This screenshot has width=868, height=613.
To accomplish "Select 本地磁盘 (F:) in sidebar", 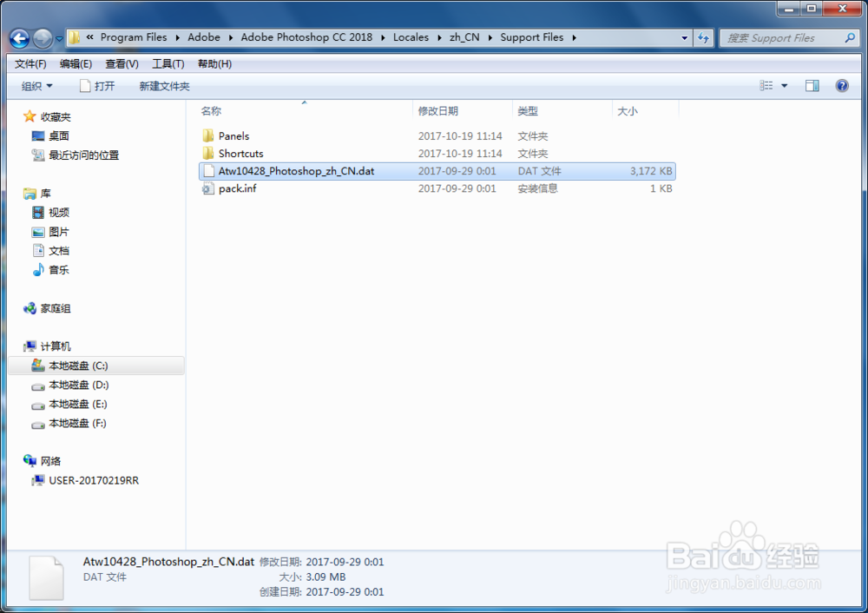I will [77, 423].
